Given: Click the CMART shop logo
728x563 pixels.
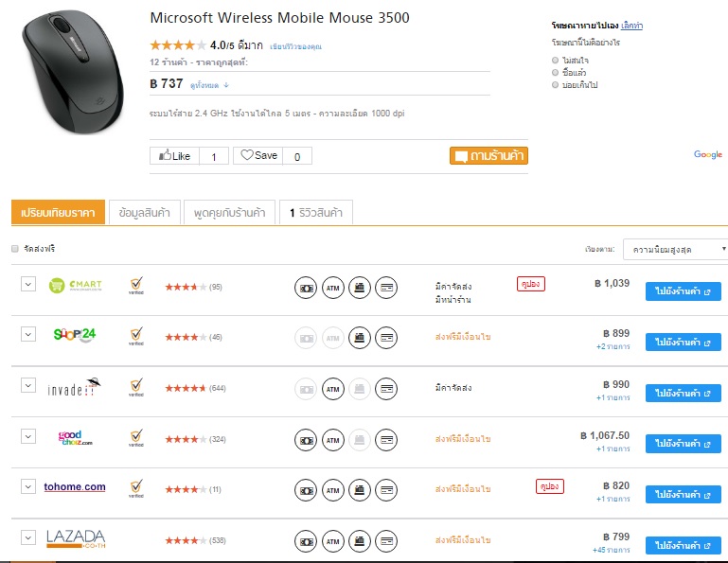Looking at the screenshot, I should click(x=75, y=285).
